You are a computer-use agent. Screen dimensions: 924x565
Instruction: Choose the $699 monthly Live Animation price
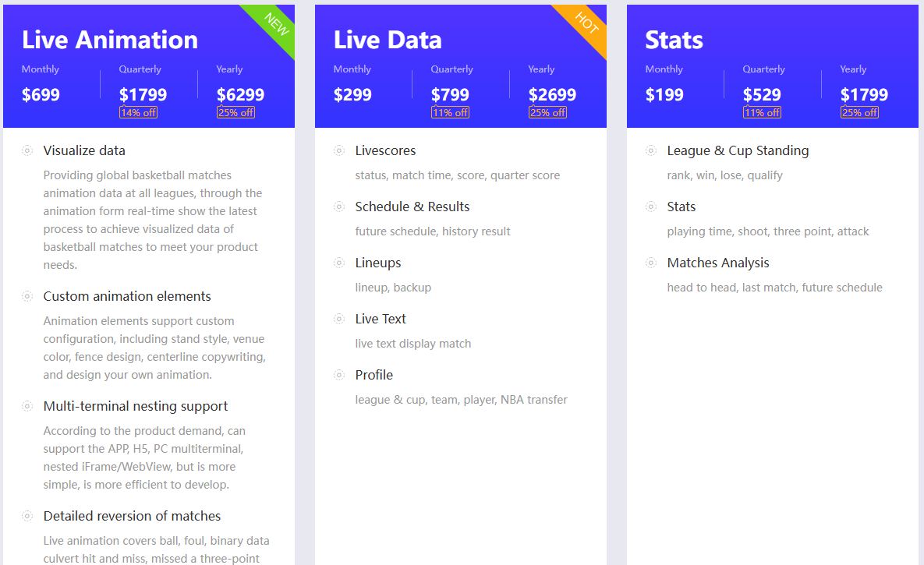click(41, 95)
